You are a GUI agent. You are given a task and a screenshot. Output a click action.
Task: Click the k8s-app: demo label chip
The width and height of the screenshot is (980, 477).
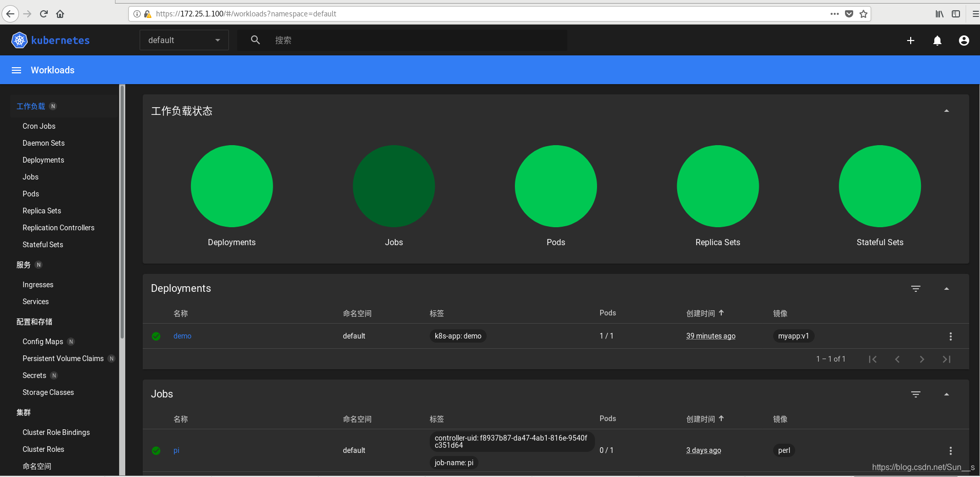point(458,336)
